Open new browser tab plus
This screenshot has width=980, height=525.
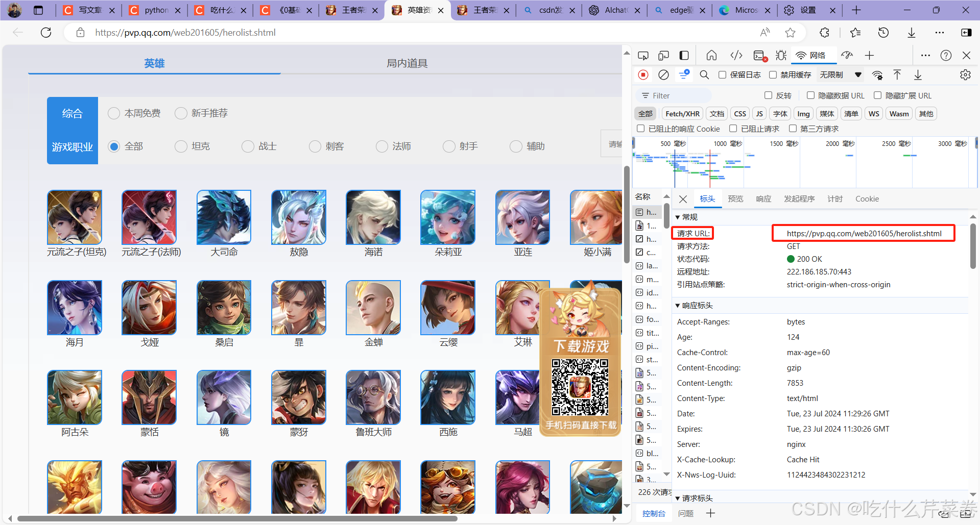(856, 10)
